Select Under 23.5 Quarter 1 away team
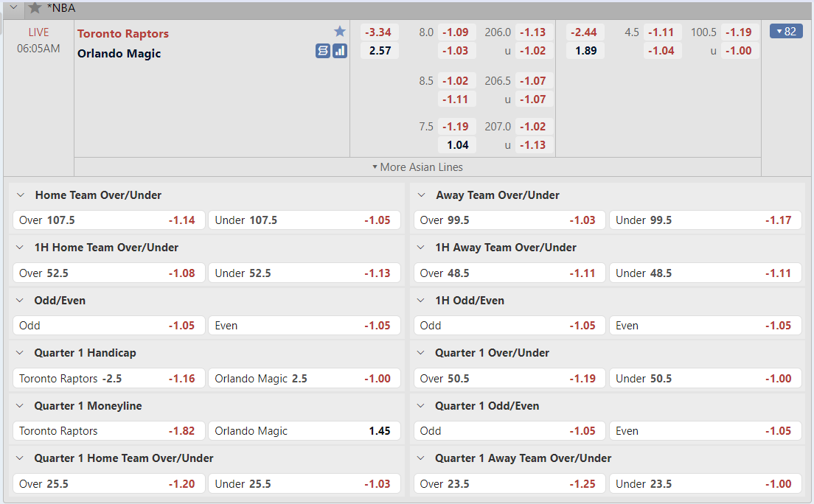 [x=705, y=484]
